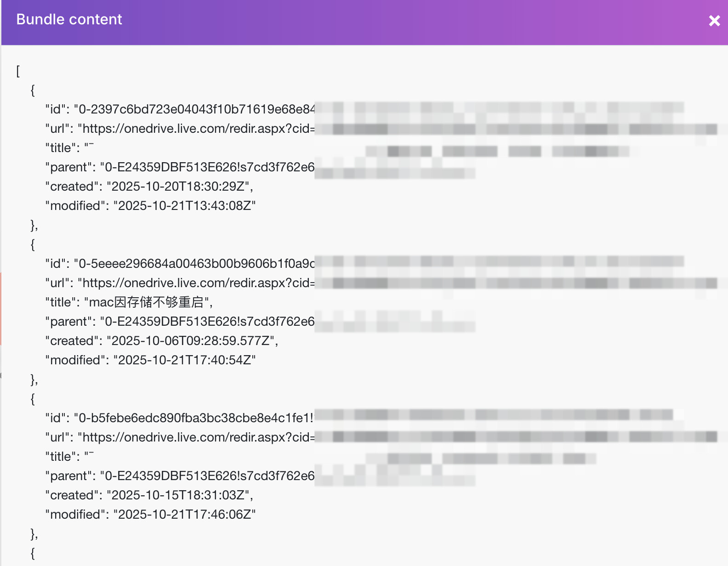Click the parent line in the third bundle
The height and width of the screenshot is (566, 728).
tap(179, 476)
